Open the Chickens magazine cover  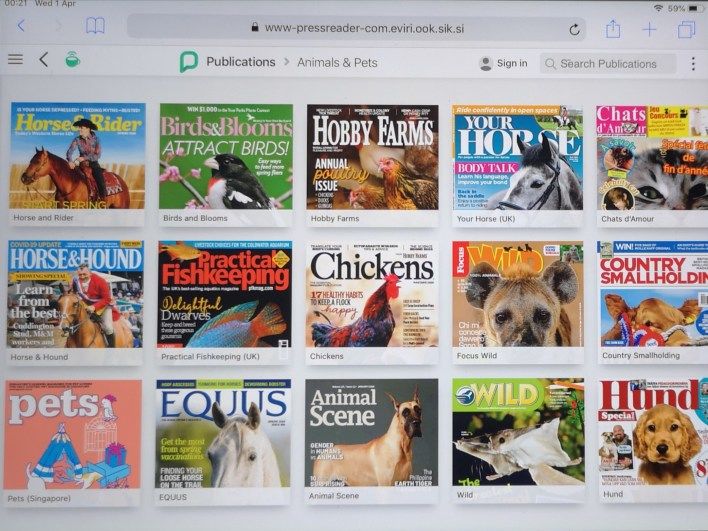coord(372,294)
